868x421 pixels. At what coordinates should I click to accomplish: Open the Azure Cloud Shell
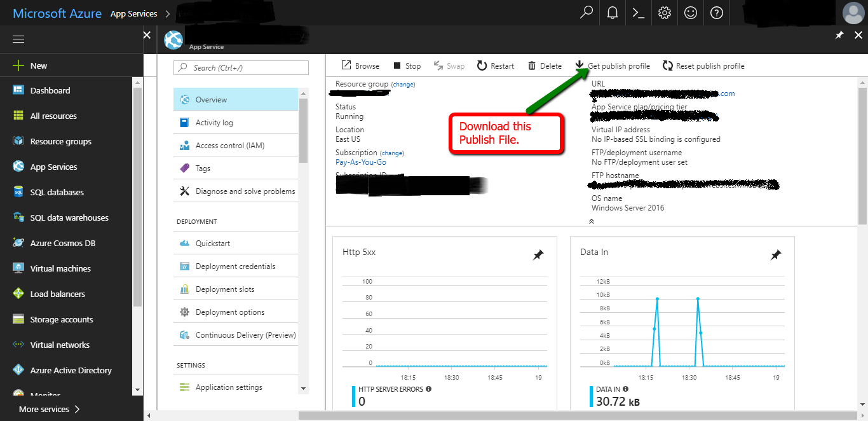click(638, 13)
